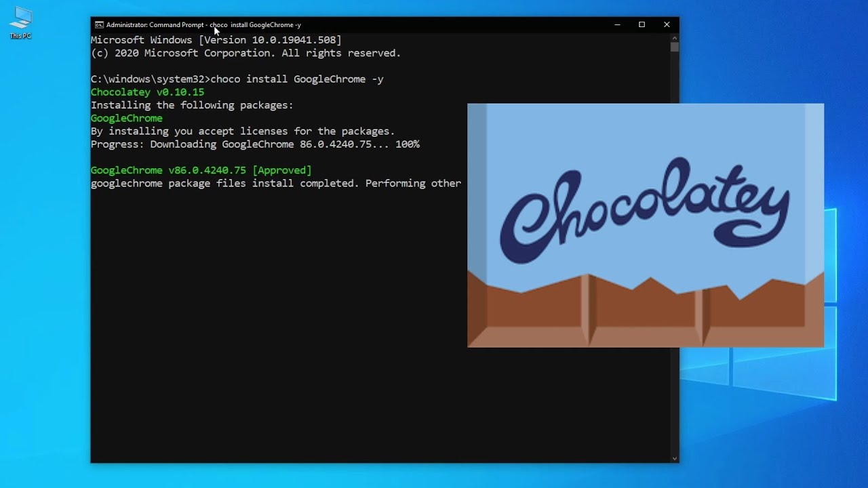This screenshot has height=488, width=868.
Task: Open the Command Prompt system menu icon
Action: (x=99, y=24)
